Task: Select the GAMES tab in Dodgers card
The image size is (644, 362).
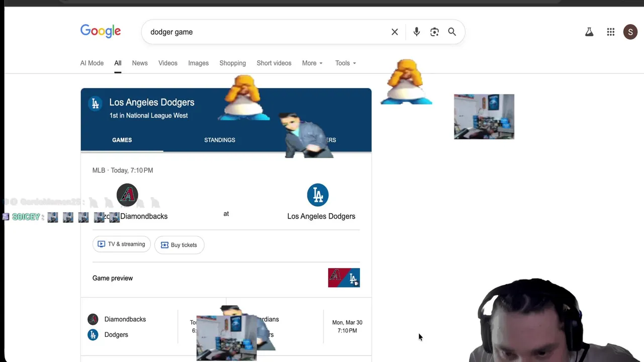Action: [122, 140]
